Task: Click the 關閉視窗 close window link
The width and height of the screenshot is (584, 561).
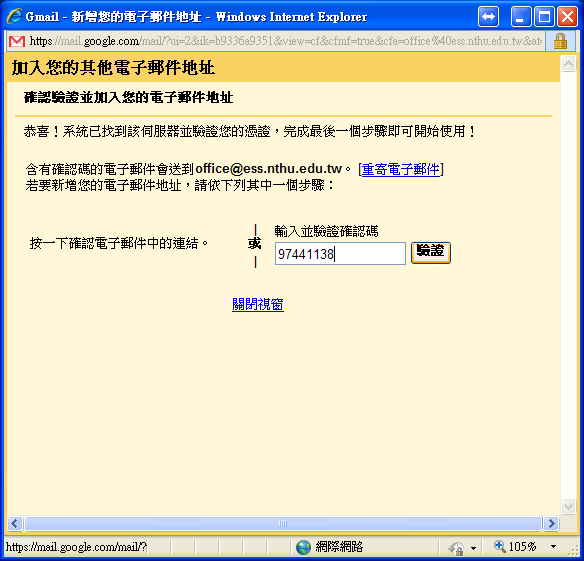Action: (258, 304)
